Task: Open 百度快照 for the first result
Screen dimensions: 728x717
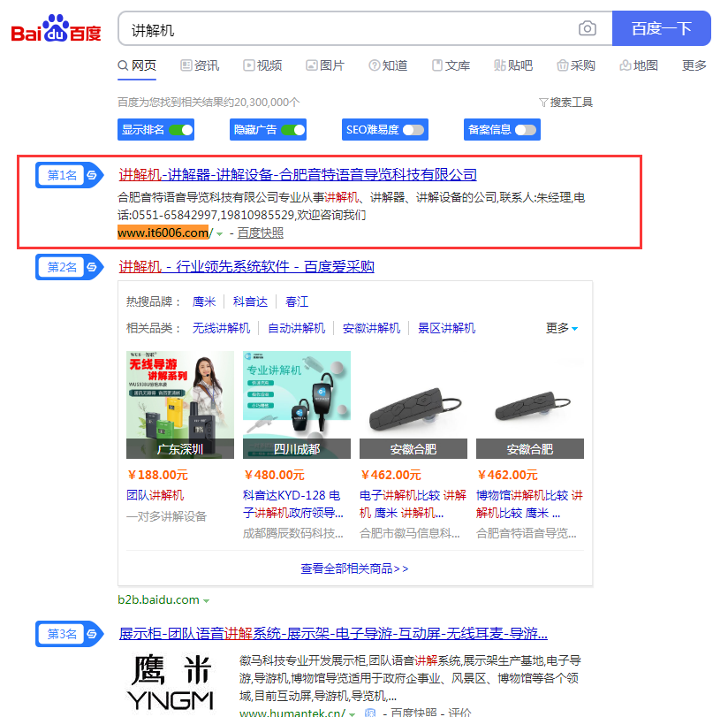Action: [x=261, y=233]
